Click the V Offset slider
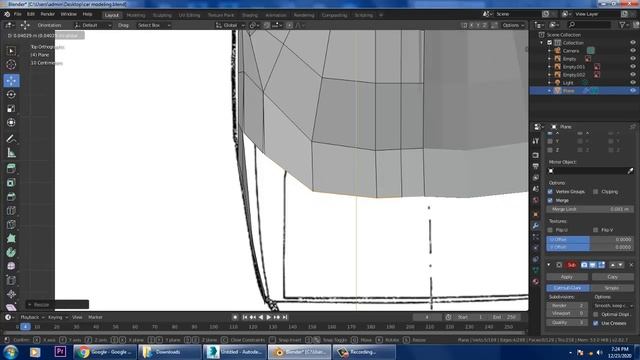Screen dimensions: 640x360 pyautogui.click(x=590, y=247)
